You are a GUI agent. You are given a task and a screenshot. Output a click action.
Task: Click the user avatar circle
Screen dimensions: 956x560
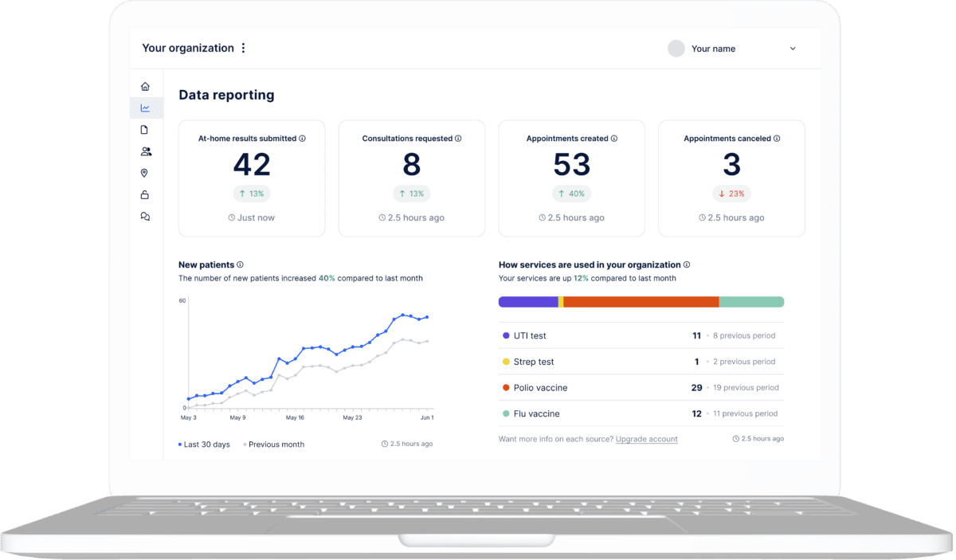[676, 49]
